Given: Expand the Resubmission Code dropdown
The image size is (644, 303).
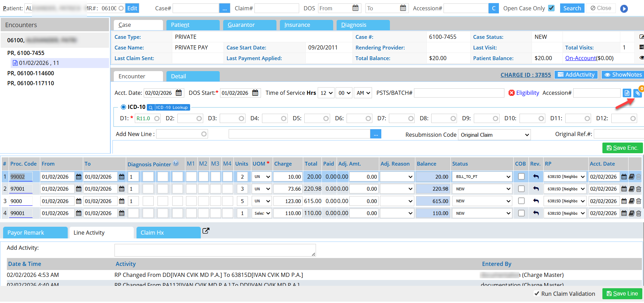Looking at the screenshot, I should 494,135.
